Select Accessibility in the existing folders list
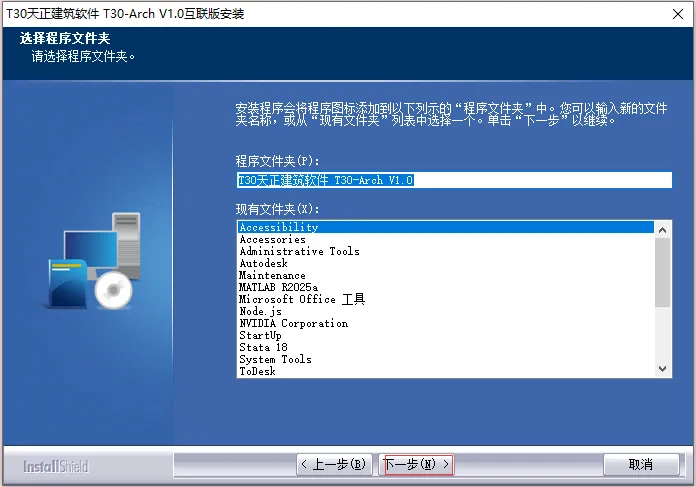The width and height of the screenshot is (696, 487). point(446,227)
